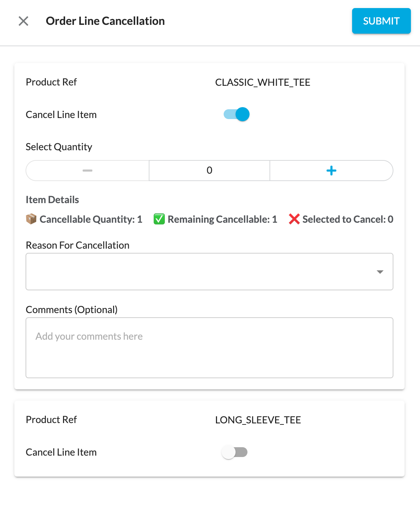
Task: Disable Cancel Line Item for CLASSIC_WHITE_TEE
Action: 237,114
